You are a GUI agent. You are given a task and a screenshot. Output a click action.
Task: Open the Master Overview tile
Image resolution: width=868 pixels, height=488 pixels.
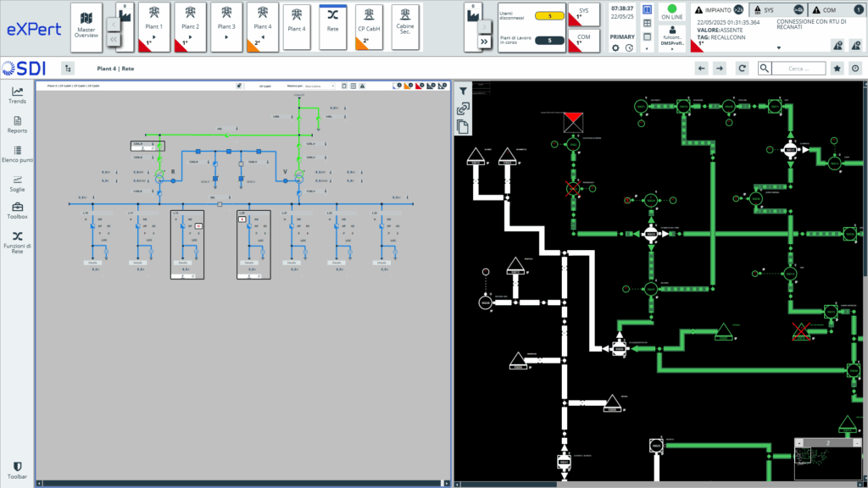click(x=86, y=27)
